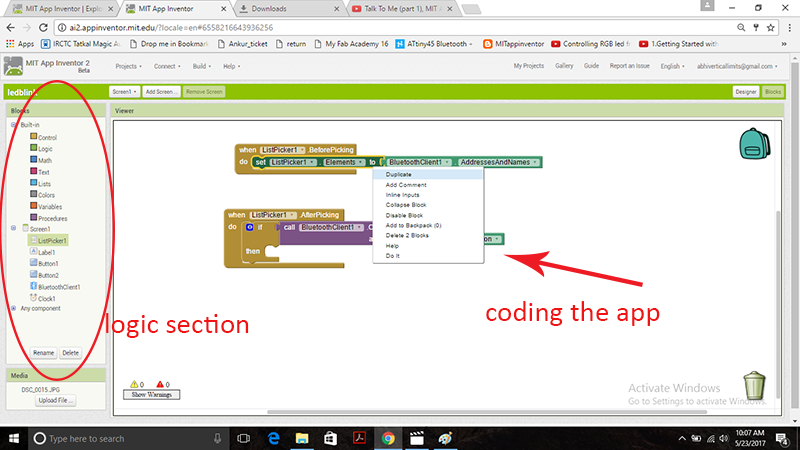Click the blue mutator icon on the if block

point(249,227)
